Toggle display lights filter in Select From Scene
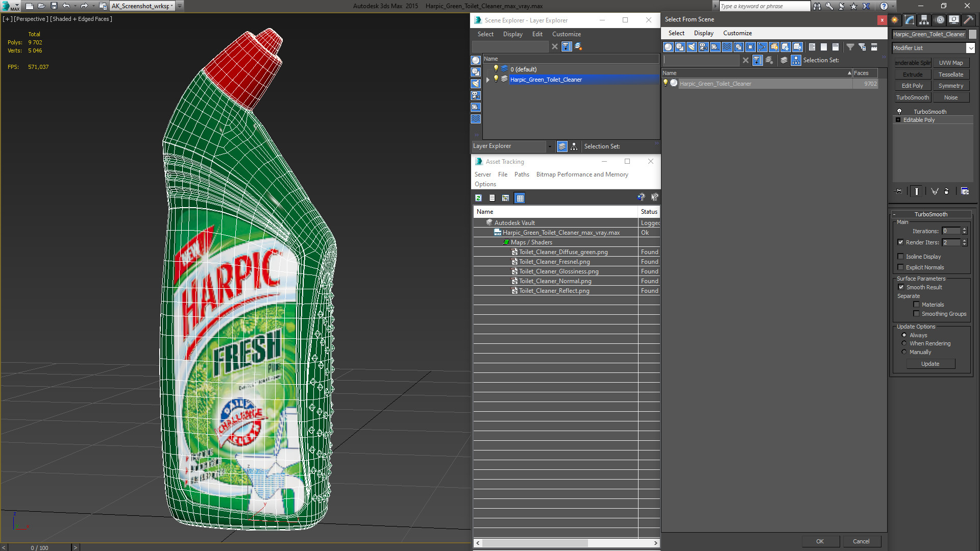This screenshot has width=980, height=551. click(x=692, y=47)
